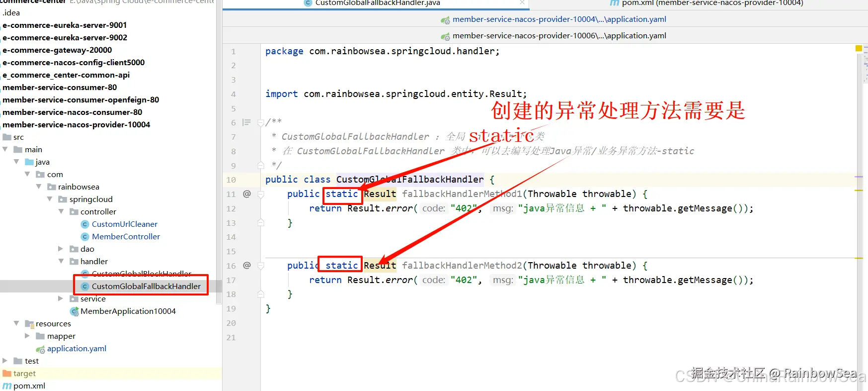This screenshot has width=868, height=391.
Task: Click line number 10 in the gutter
Action: tap(232, 180)
